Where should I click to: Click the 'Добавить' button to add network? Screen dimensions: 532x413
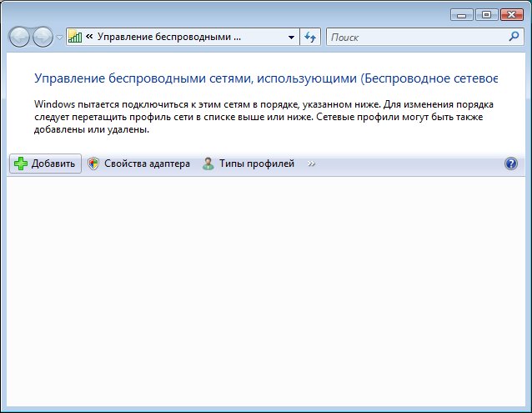pos(46,164)
